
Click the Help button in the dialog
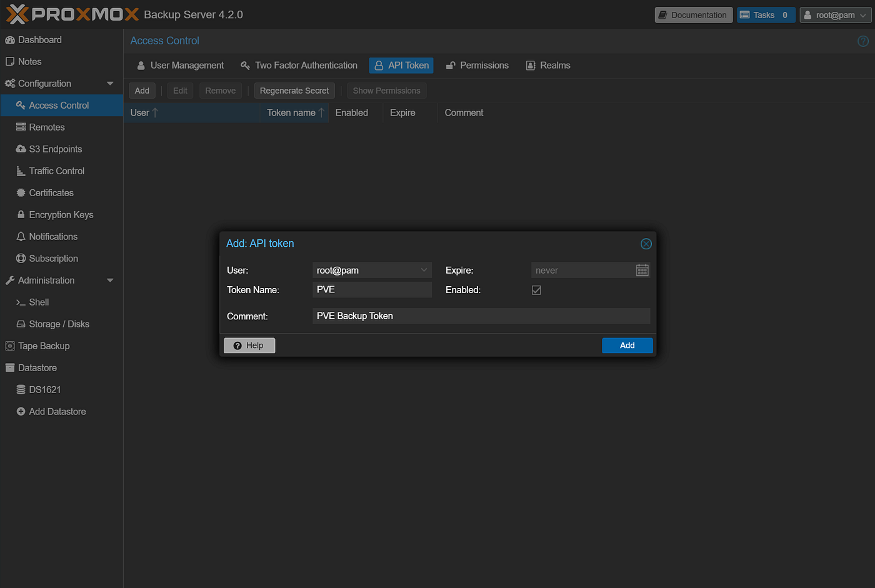tap(249, 346)
